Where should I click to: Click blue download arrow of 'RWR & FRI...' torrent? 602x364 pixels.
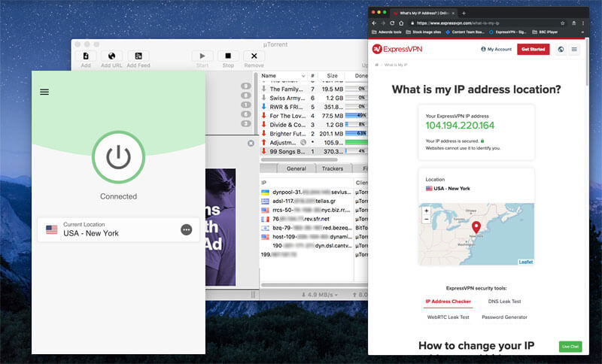click(x=264, y=107)
